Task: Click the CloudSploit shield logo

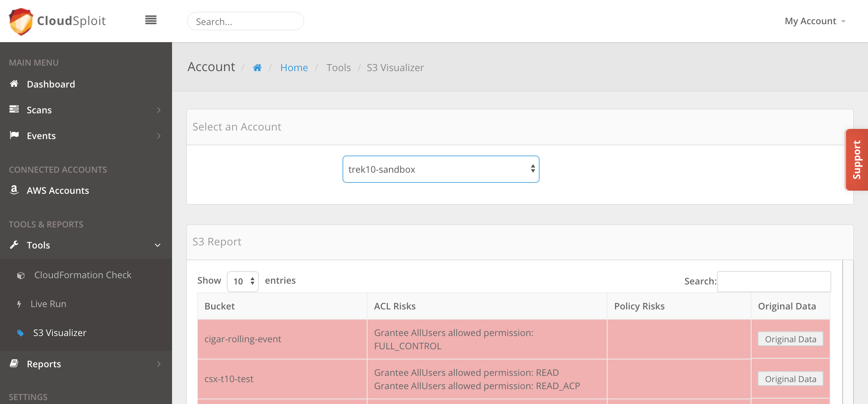Action: pos(21,21)
